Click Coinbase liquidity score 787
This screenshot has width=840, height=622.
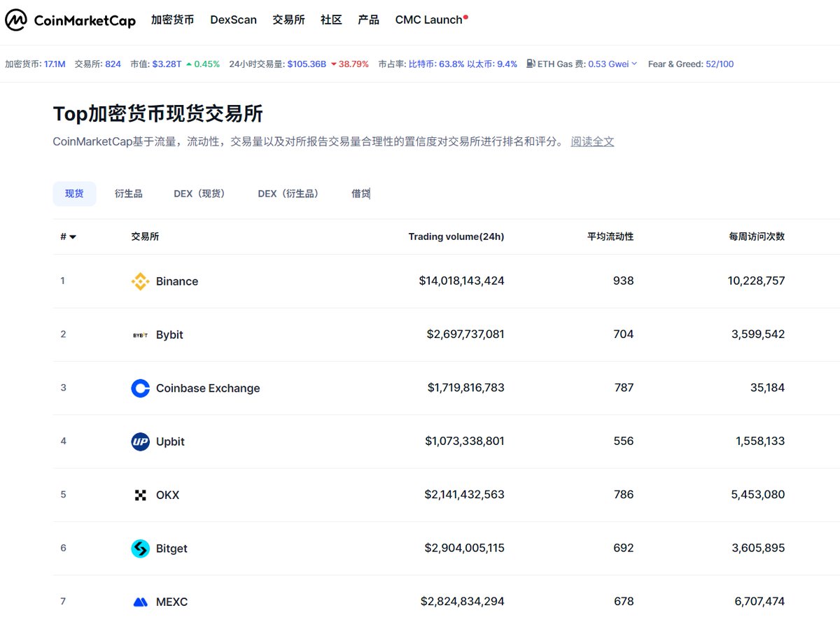pos(623,388)
